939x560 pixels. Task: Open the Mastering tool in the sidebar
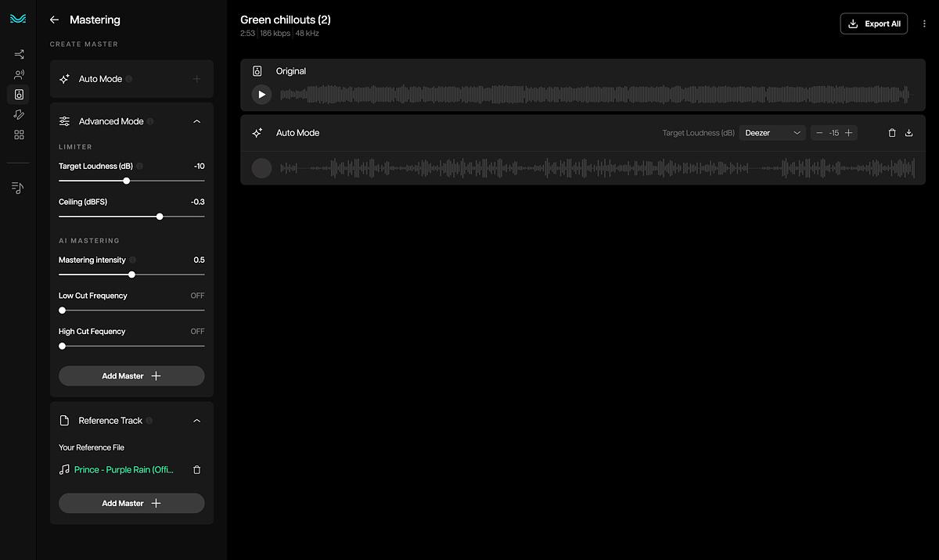(x=19, y=95)
